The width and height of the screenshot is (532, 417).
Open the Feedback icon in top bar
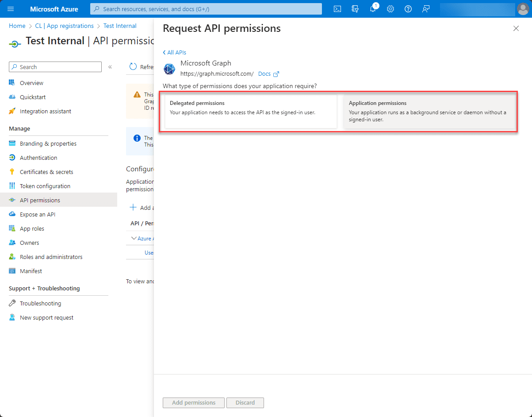[x=426, y=9]
